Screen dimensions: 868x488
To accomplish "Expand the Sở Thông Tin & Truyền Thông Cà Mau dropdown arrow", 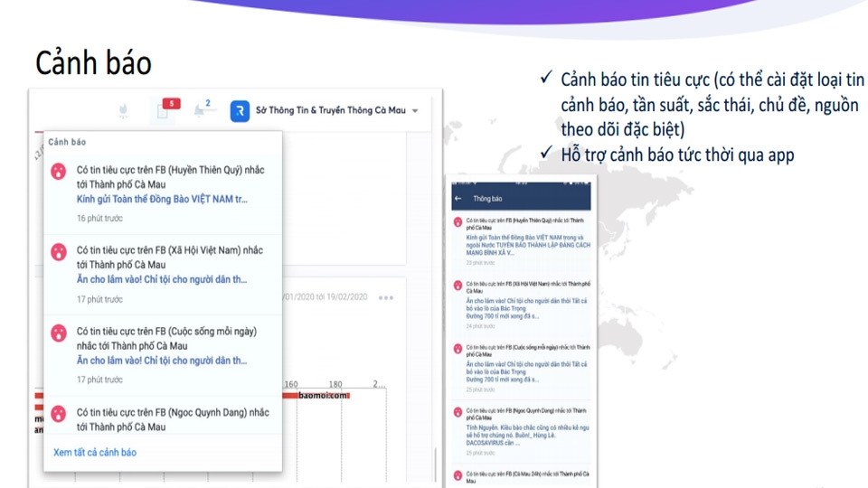I will [x=415, y=110].
